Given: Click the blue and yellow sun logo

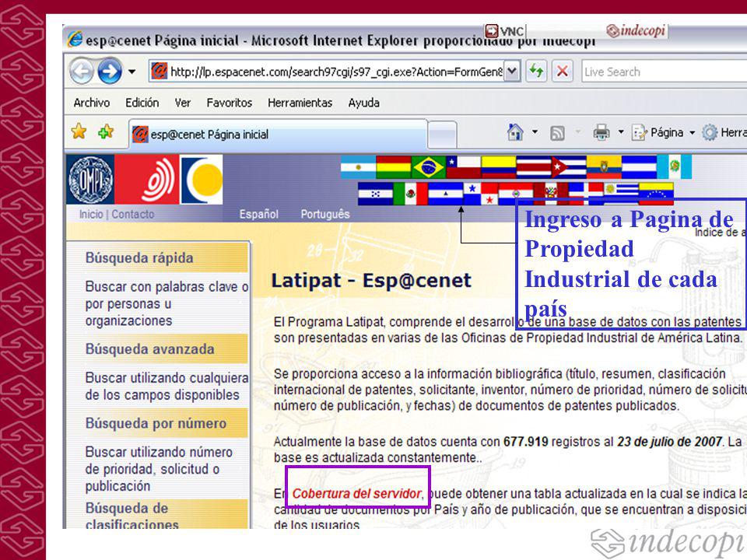Looking at the screenshot, I should click(202, 180).
